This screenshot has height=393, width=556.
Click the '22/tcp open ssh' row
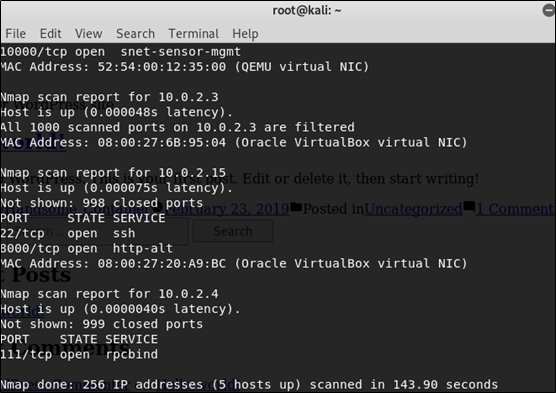tap(68, 233)
